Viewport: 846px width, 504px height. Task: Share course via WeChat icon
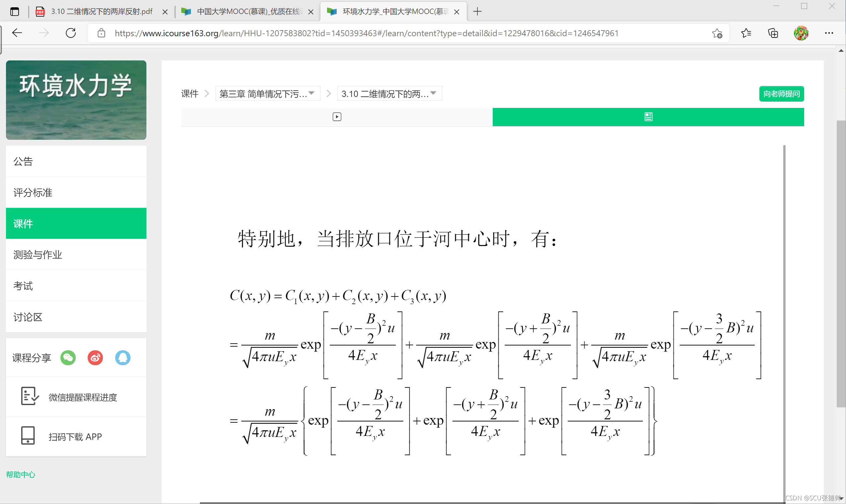68,358
